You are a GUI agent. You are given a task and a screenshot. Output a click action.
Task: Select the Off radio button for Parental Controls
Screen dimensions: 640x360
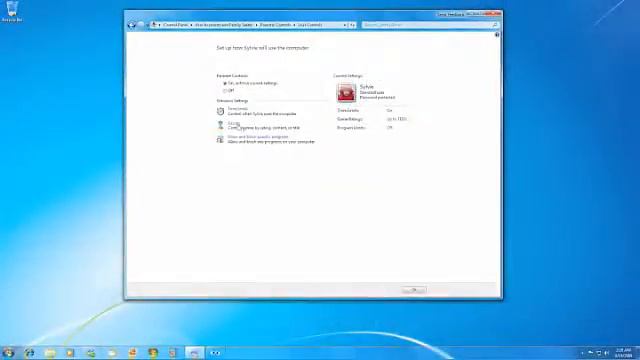click(225, 90)
